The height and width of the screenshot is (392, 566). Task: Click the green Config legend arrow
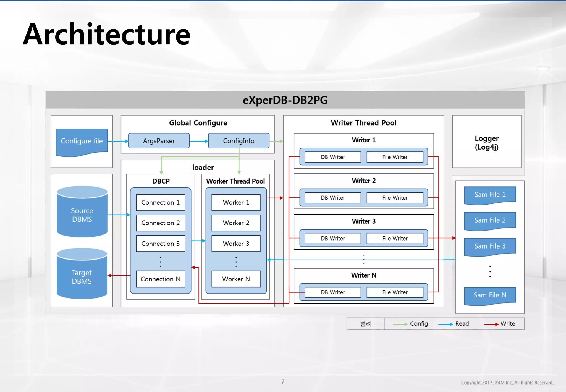click(x=400, y=324)
